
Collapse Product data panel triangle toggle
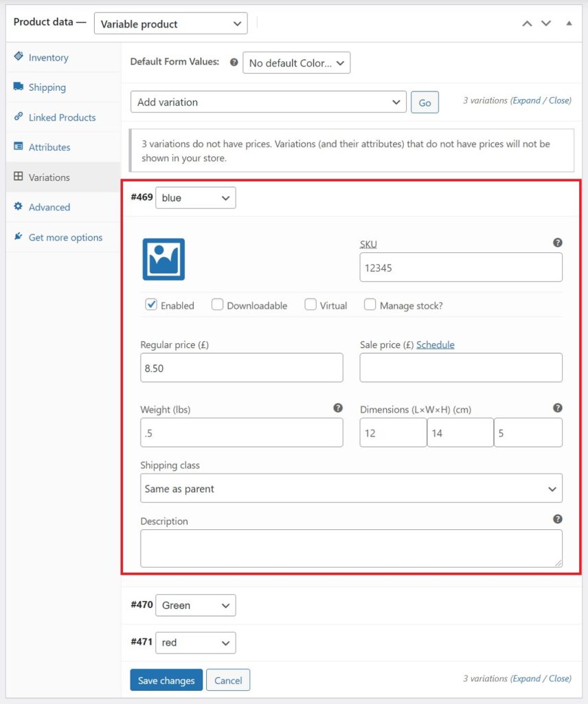[x=569, y=23]
